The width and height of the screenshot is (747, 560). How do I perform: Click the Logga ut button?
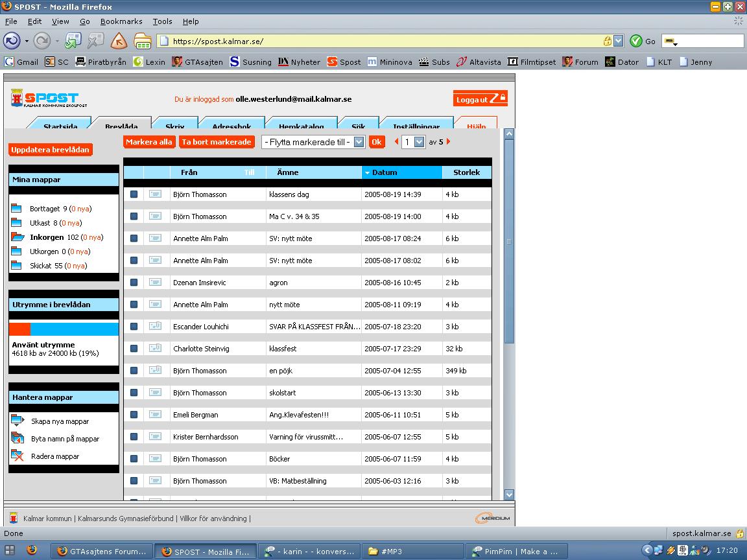point(480,99)
